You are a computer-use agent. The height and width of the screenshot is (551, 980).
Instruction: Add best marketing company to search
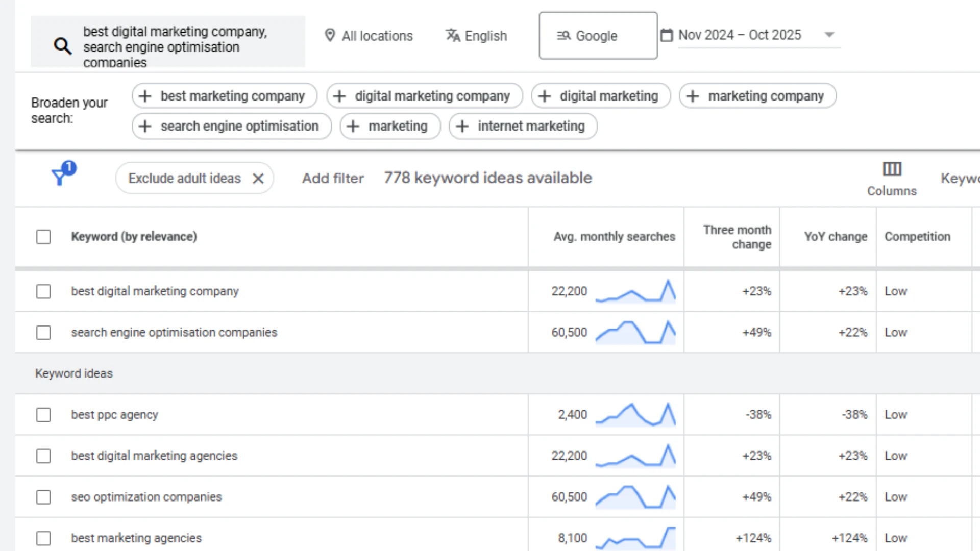pyautogui.click(x=225, y=96)
